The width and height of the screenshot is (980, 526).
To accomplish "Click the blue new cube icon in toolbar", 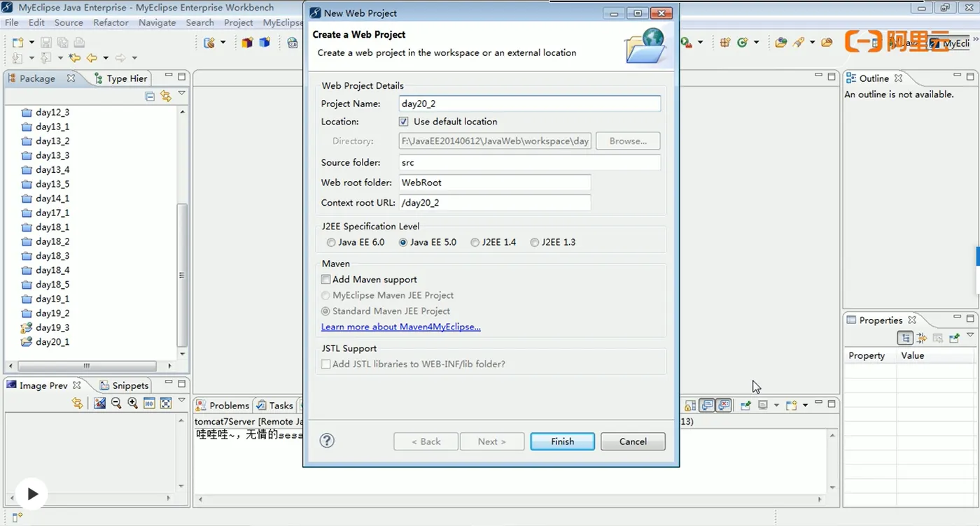I will click(x=265, y=43).
